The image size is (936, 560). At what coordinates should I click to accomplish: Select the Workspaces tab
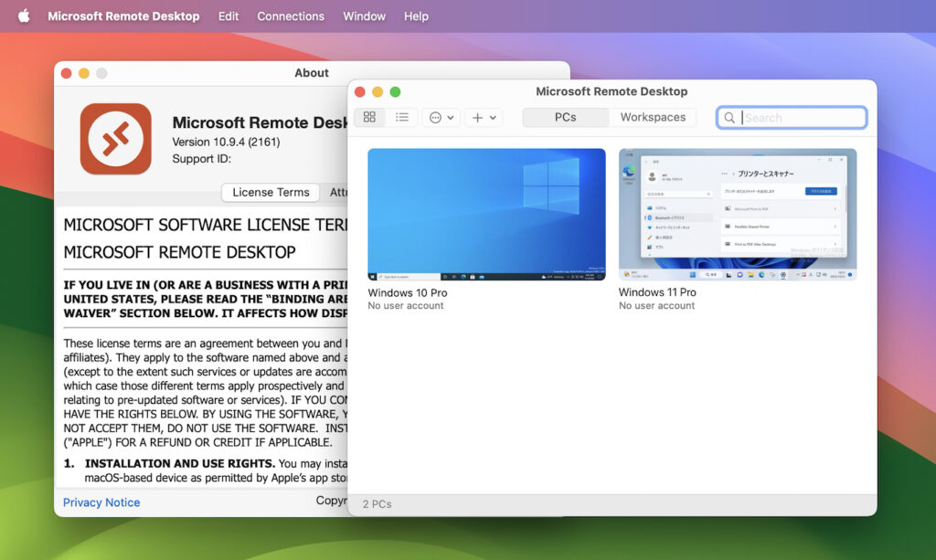(x=652, y=117)
